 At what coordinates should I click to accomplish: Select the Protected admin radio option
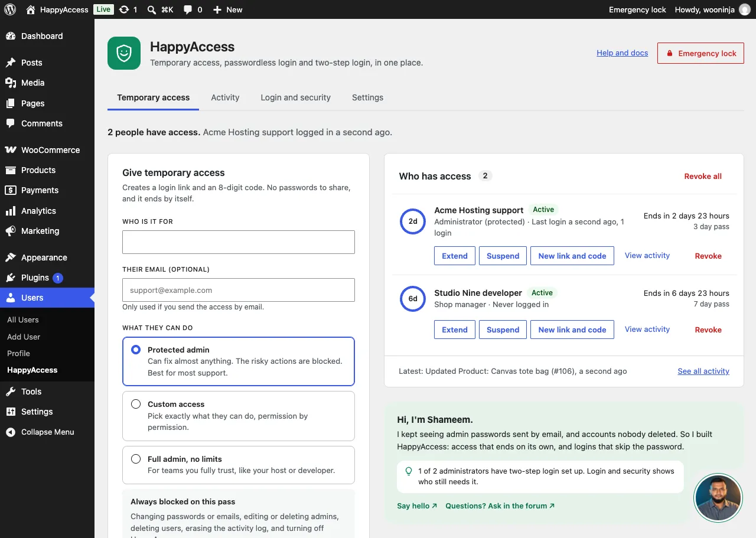136,350
